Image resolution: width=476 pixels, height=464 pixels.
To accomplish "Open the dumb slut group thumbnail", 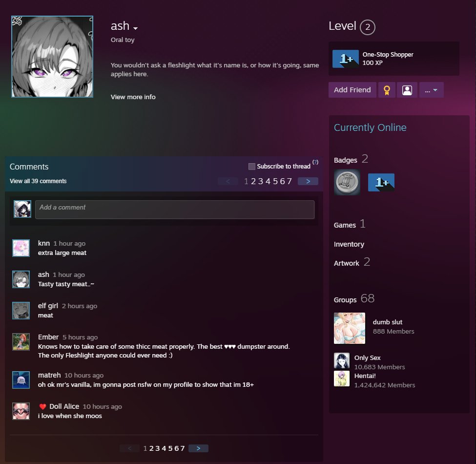I will (350, 328).
